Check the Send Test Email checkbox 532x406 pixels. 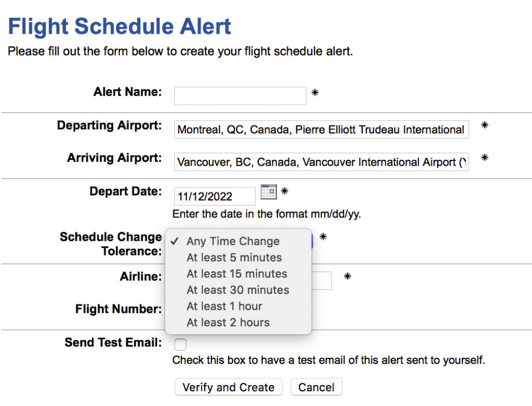[180, 344]
